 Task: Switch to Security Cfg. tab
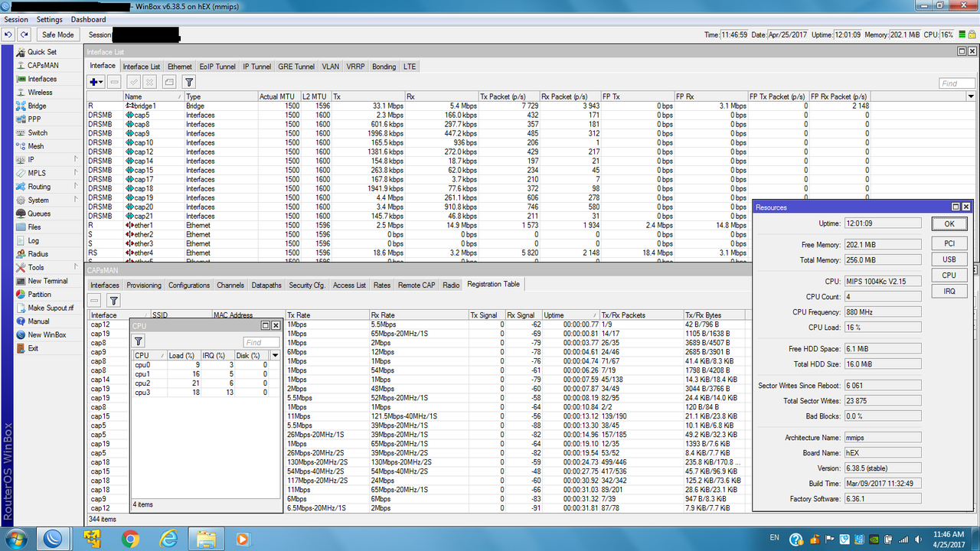click(307, 285)
